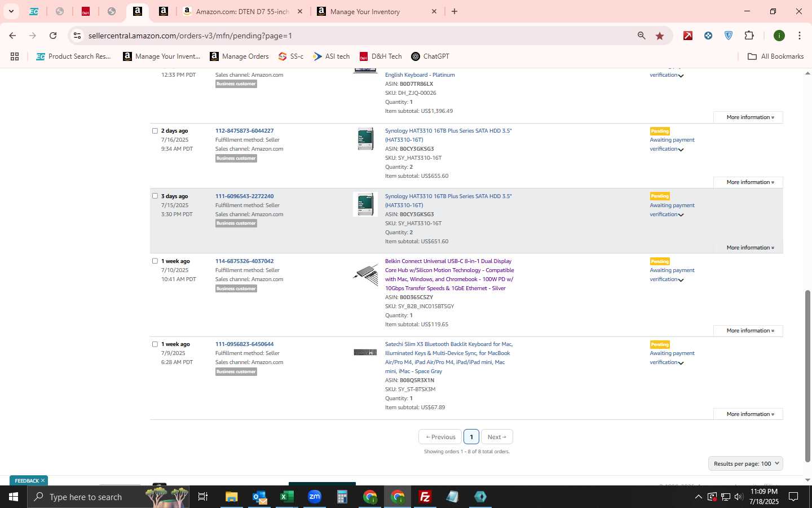
Task: Expand More information for Belkin order
Action: tap(748, 331)
